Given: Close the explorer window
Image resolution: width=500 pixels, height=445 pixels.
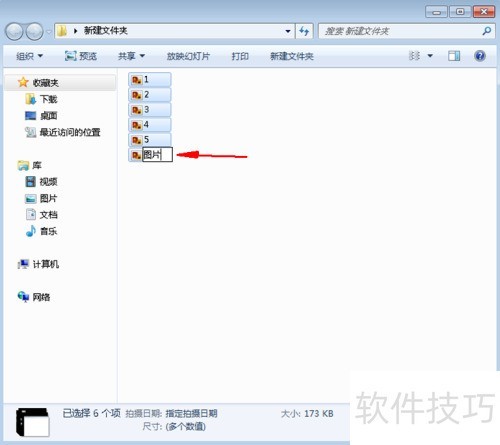Looking at the screenshot, I should (484, 12).
